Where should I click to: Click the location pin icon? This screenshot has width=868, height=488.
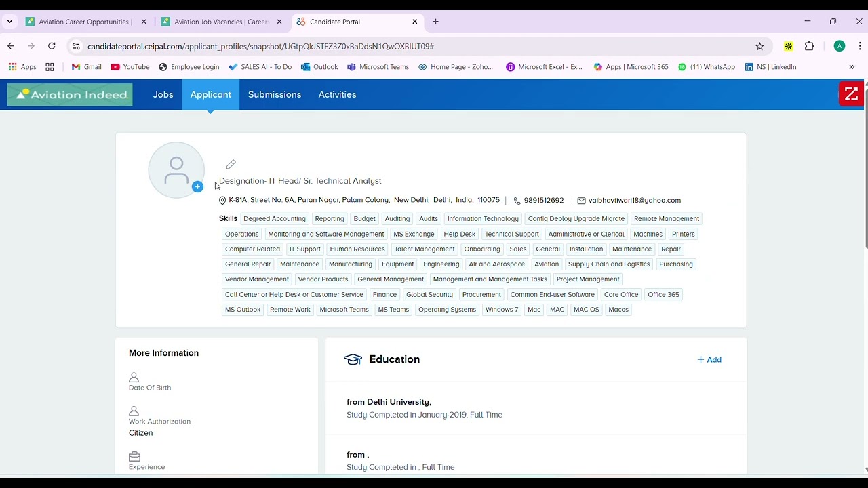coord(222,201)
